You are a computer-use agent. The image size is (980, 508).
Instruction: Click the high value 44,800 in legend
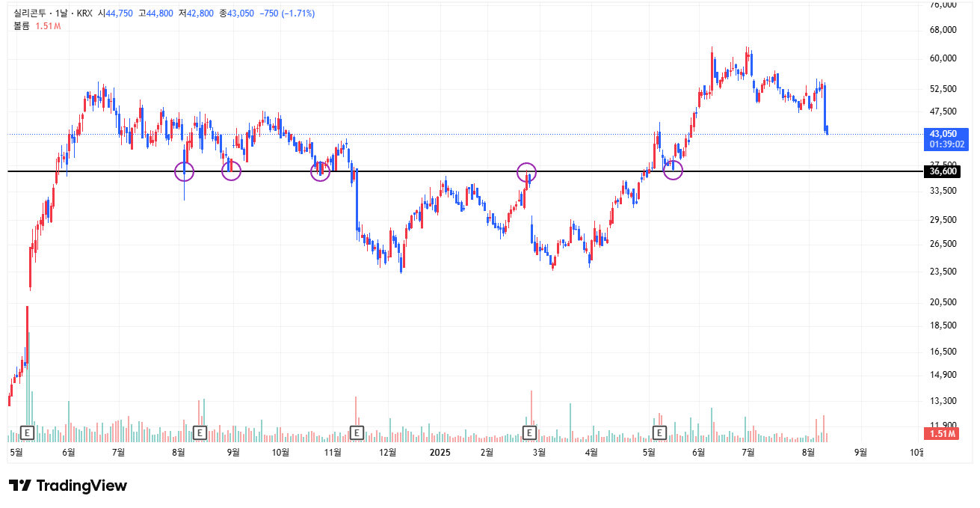160,13
